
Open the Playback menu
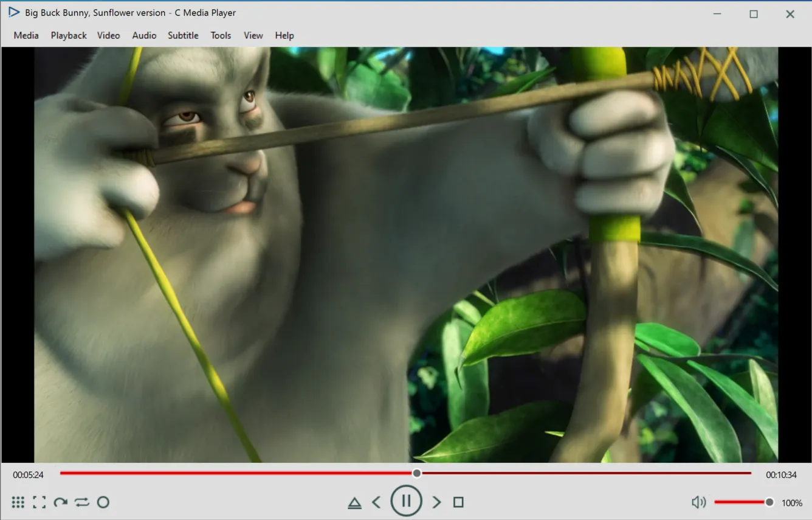69,35
